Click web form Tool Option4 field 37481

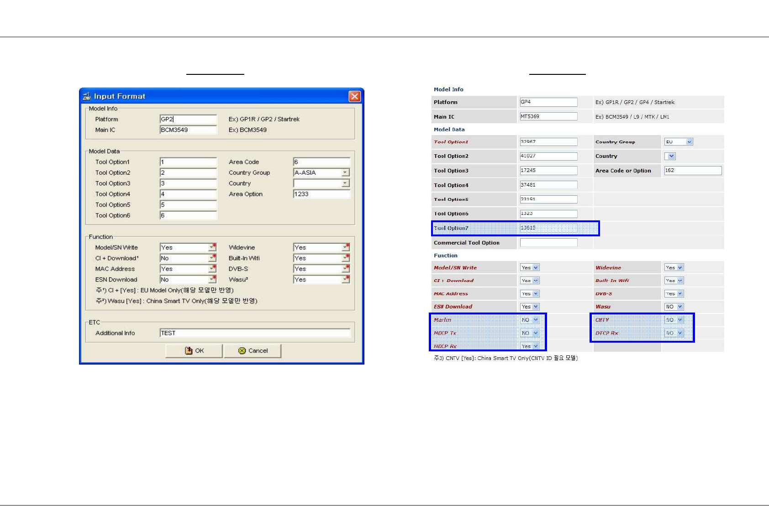[x=548, y=185]
